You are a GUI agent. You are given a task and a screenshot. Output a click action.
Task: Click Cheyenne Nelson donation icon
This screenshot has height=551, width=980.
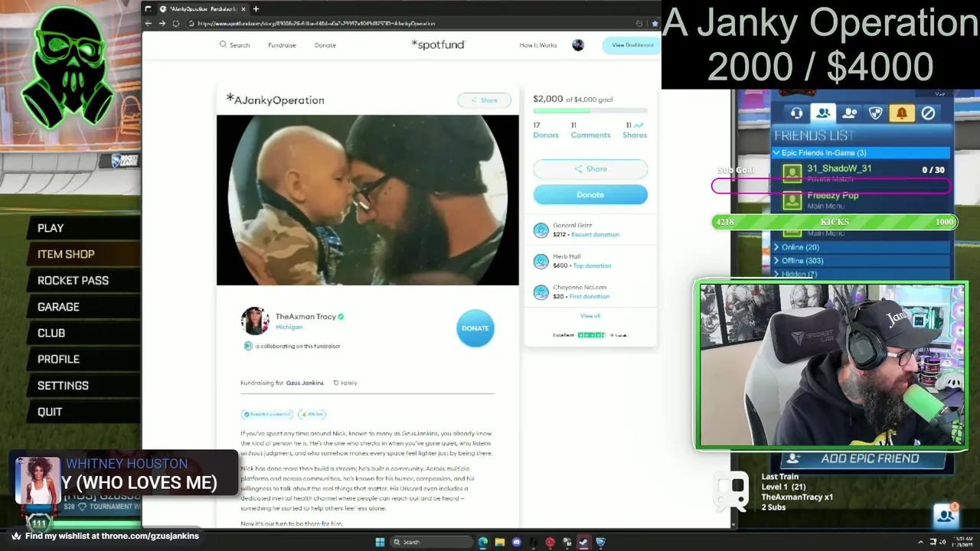[541, 292]
